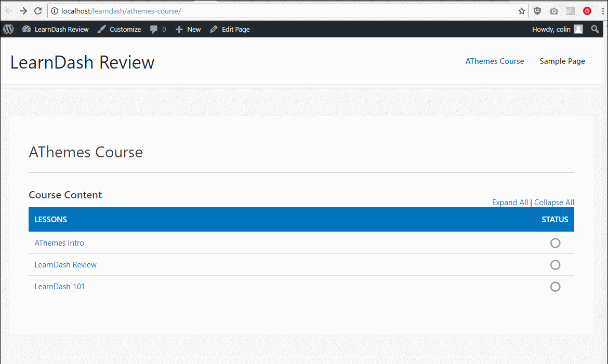The image size is (608, 364).
Task: Open the Chrome three-dot menu
Action: point(603,11)
